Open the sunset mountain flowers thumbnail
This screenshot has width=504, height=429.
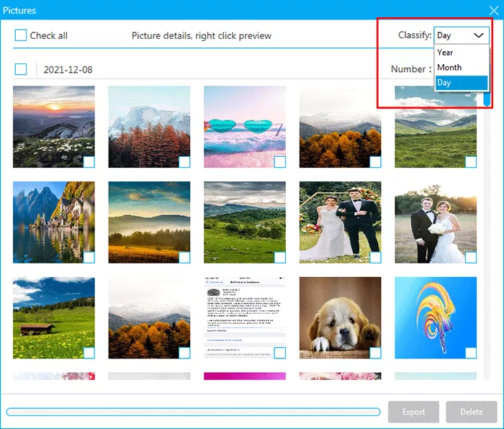point(54,127)
